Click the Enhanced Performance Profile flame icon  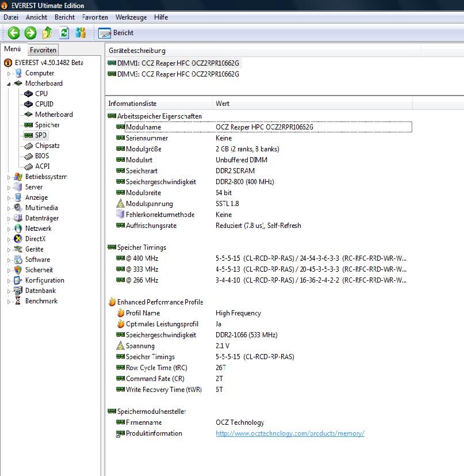point(112,302)
